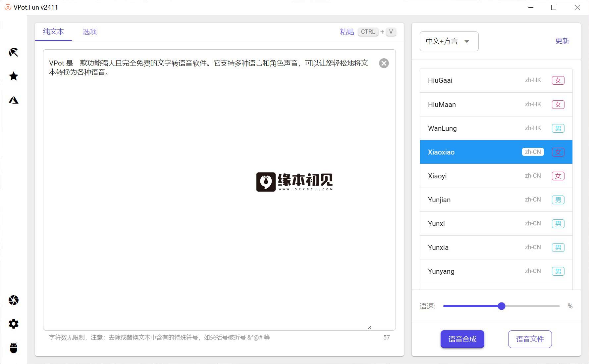Open the bug icon in sidebar
This screenshot has height=364, width=589.
(x=14, y=348)
